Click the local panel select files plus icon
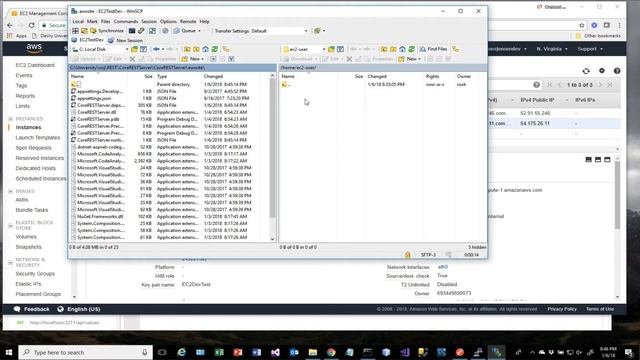This screenshot has height=360, width=640. click(213, 59)
